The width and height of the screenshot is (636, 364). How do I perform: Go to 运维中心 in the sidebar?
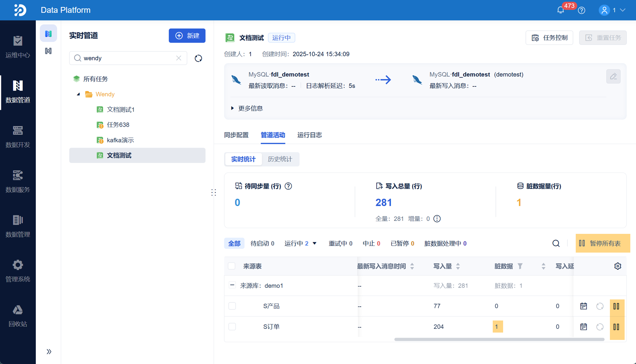18,47
